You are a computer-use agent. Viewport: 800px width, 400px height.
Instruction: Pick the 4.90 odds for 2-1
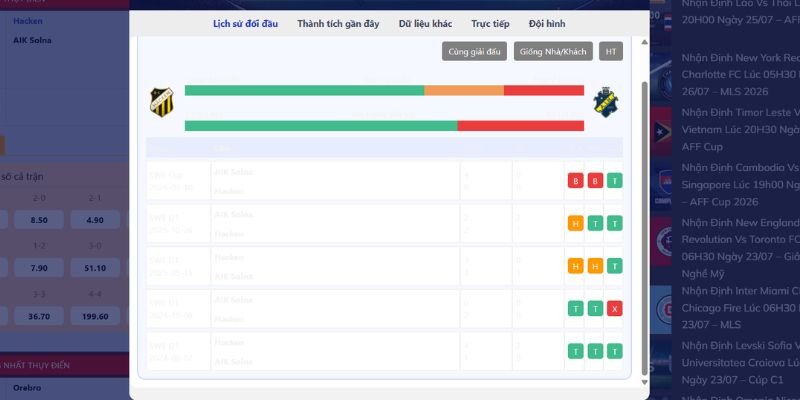(x=95, y=220)
